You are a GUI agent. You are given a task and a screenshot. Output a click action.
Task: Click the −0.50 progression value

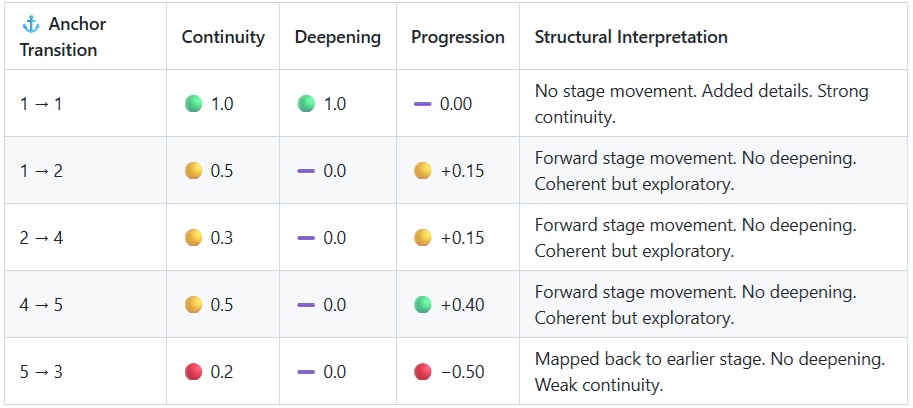coord(462,372)
